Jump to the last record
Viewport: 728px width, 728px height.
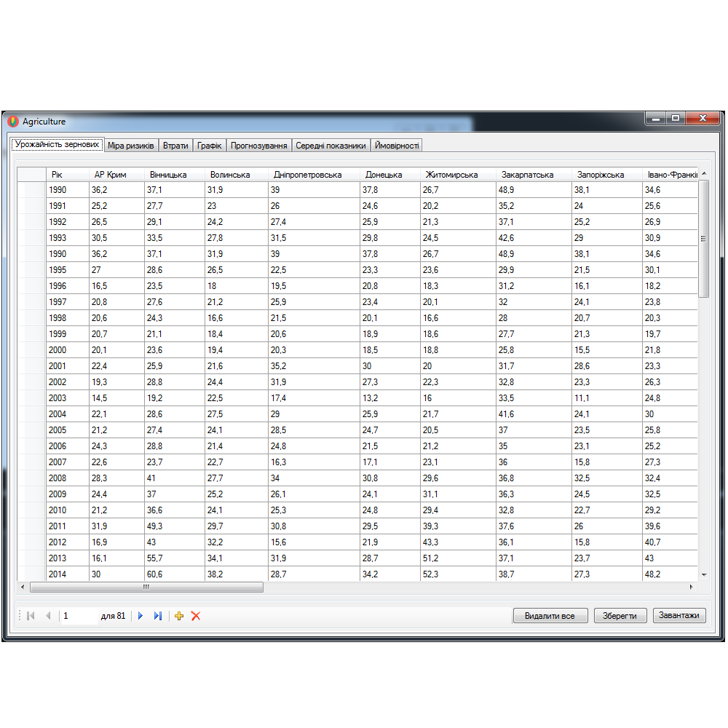point(158,616)
